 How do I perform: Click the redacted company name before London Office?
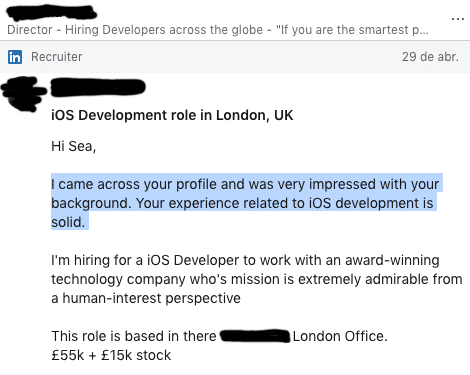255,336
